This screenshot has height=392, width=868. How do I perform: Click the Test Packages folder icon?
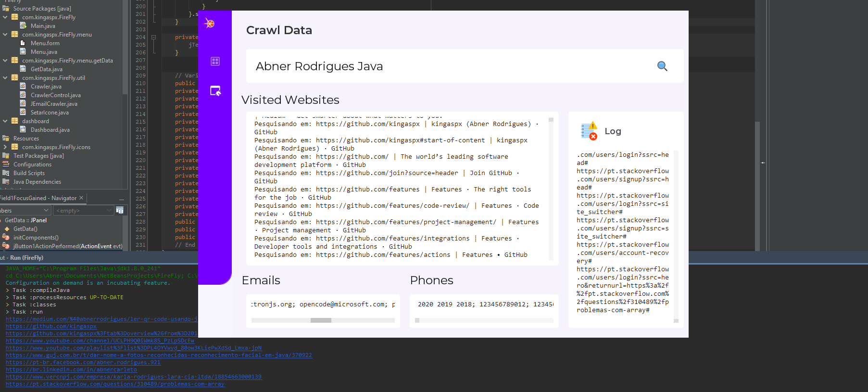(x=6, y=155)
